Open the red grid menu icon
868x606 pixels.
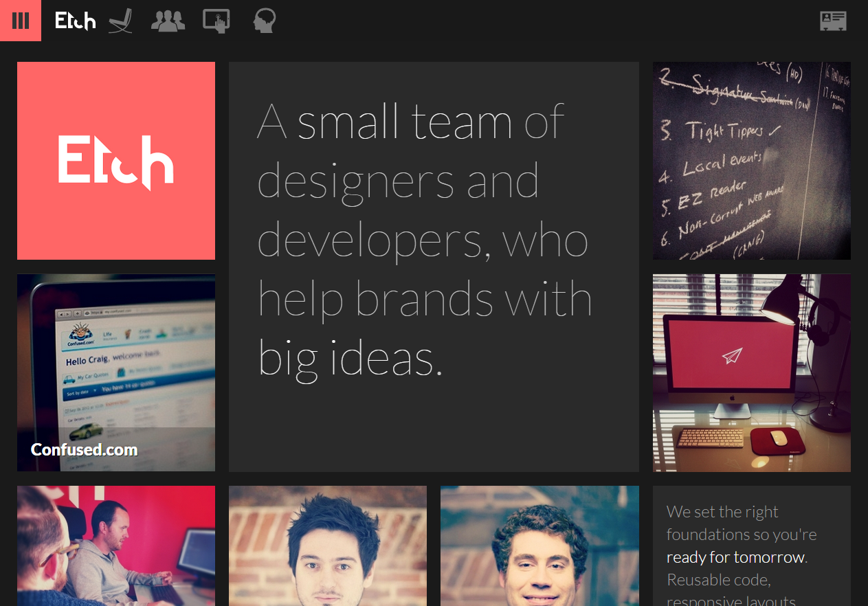pos(21,21)
